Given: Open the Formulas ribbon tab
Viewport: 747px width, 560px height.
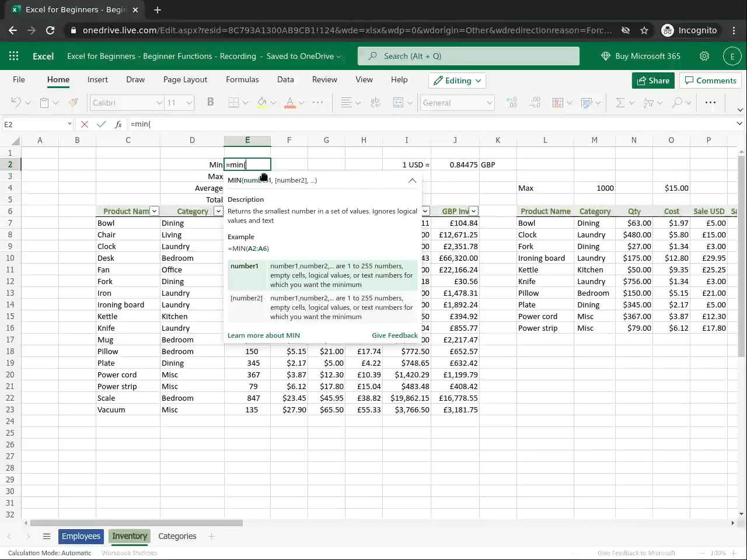Looking at the screenshot, I should [x=242, y=79].
